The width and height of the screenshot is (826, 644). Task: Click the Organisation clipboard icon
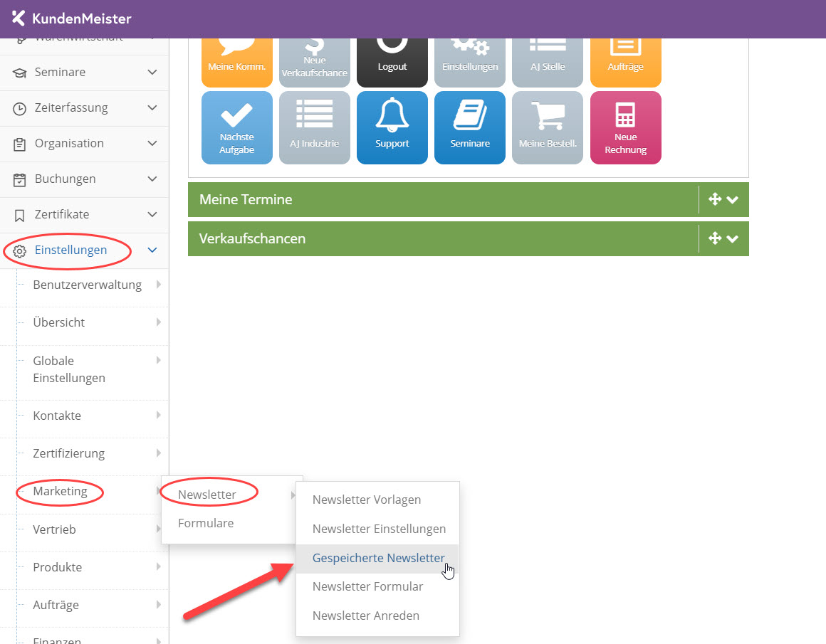[x=19, y=144]
